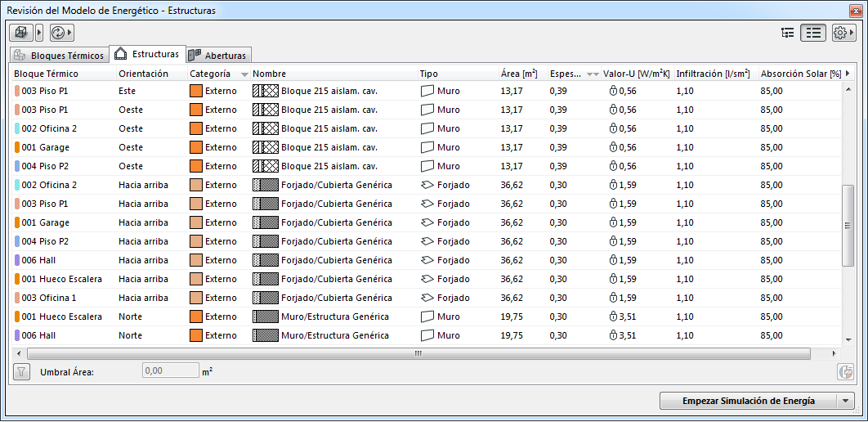Expand the Categoría column sort arrow
868x422 pixels.
[244, 74]
